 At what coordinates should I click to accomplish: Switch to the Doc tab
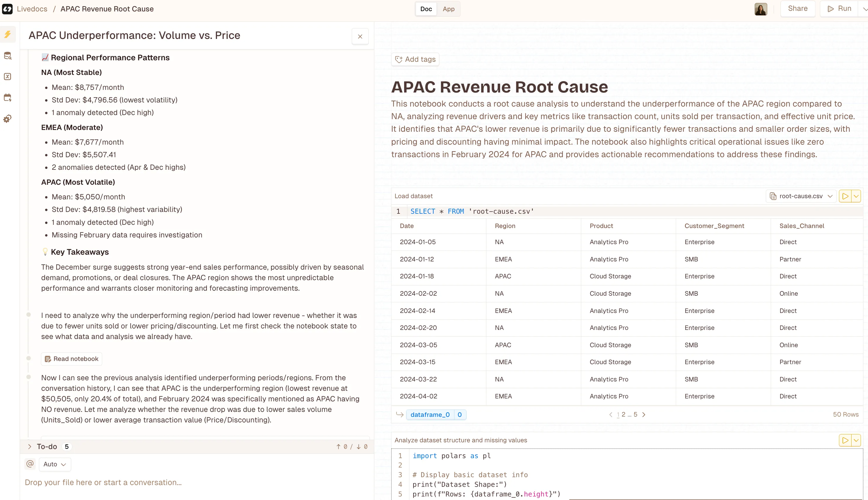[x=426, y=9]
